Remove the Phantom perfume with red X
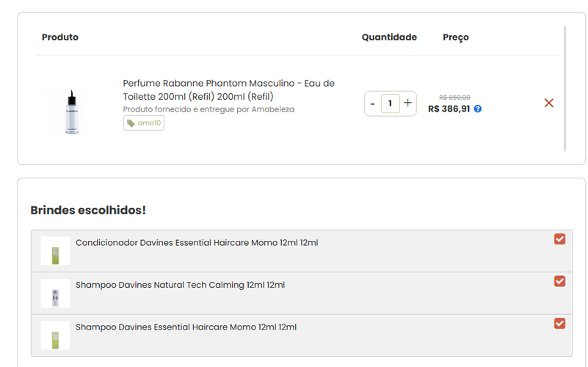Image resolution: width=588 pixels, height=367 pixels. (548, 103)
